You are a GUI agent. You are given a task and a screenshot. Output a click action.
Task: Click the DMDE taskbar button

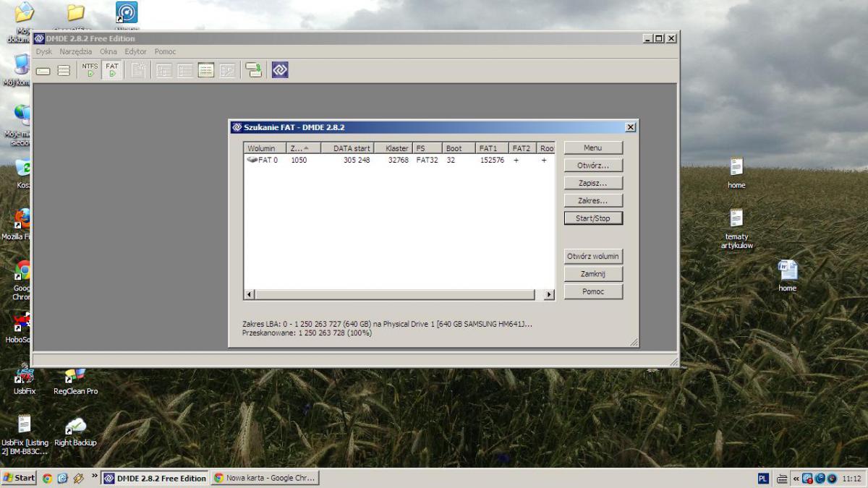[156, 478]
